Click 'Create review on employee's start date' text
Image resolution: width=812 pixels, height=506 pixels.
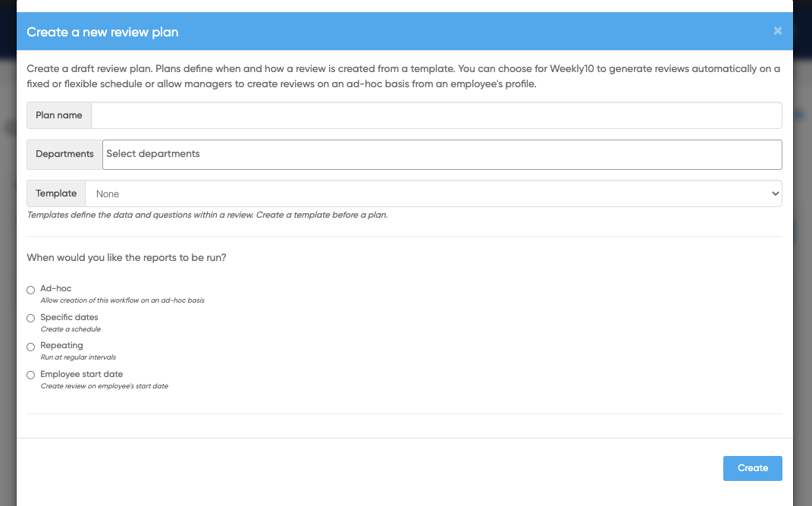104,386
